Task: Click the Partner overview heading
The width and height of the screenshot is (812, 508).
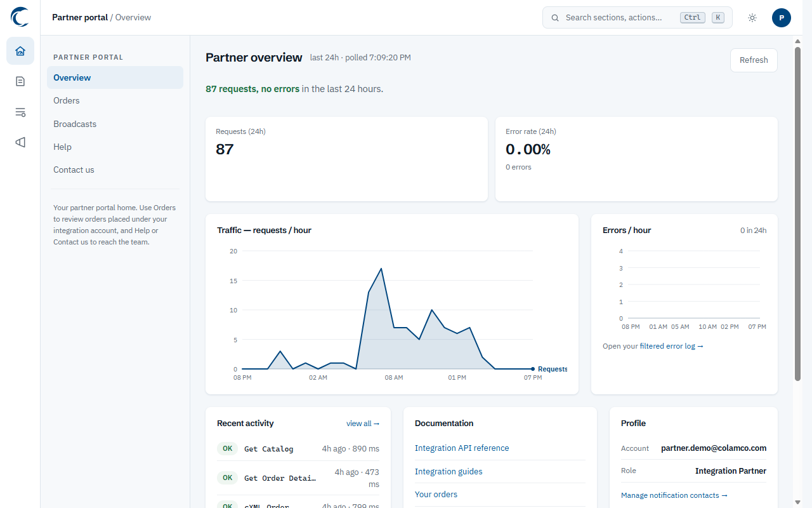Action: tap(254, 58)
